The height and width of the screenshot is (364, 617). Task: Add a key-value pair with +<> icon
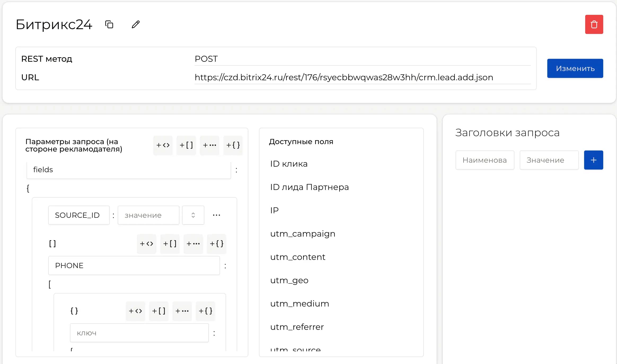point(163,145)
